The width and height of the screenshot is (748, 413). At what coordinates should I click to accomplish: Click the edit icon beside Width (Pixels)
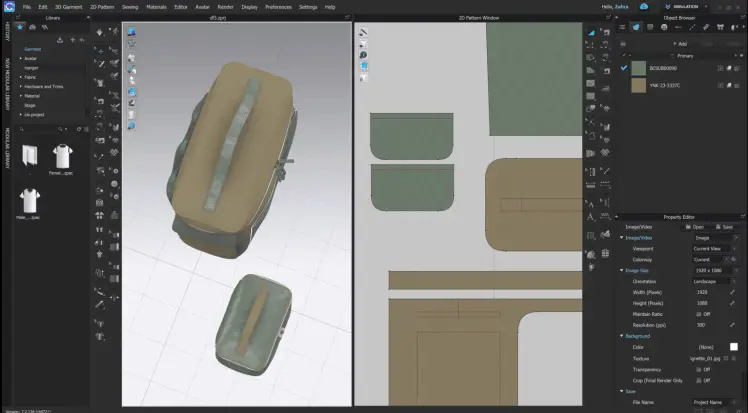[x=732, y=292]
